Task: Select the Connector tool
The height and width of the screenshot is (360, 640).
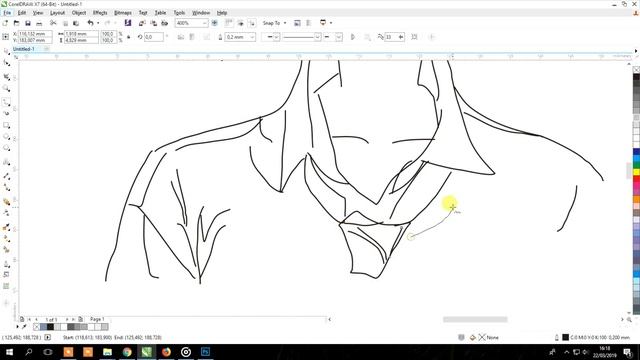Action: coord(6,187)
